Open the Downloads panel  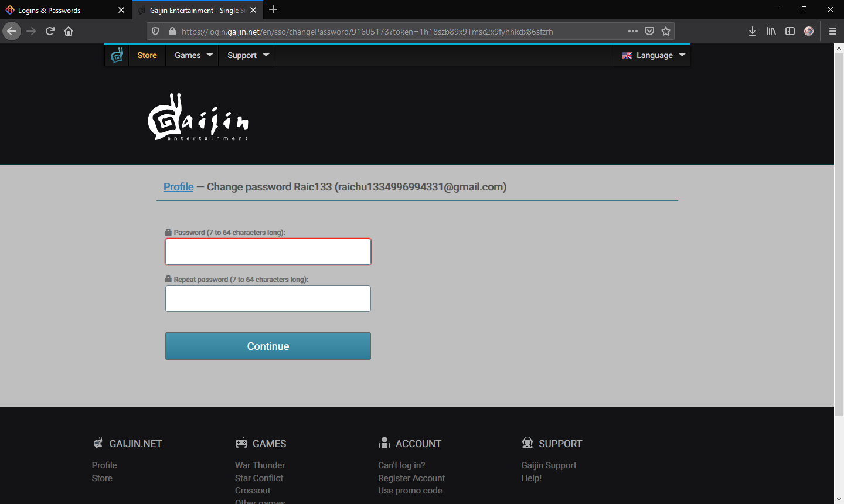coord(753,31)
